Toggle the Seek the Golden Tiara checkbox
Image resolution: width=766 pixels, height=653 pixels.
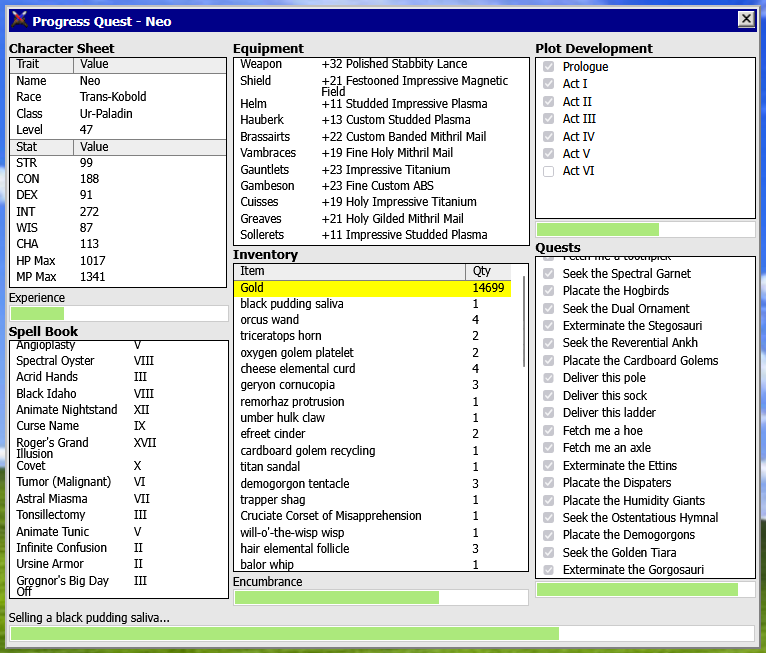(x=549, y=552)
